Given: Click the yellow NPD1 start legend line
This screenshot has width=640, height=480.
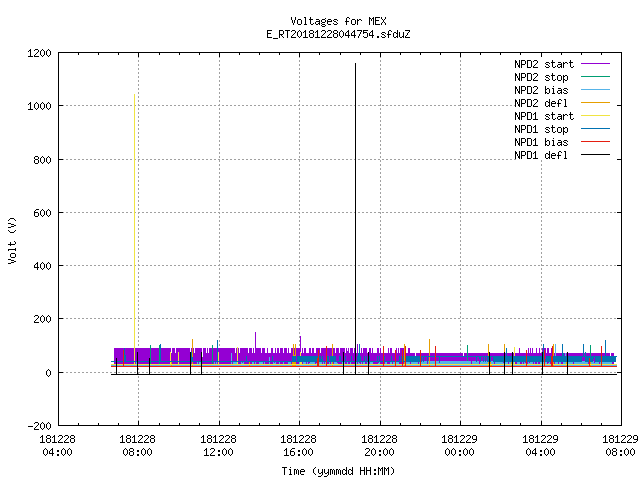Looking at the screenshot, I should [x=596, y=116].
